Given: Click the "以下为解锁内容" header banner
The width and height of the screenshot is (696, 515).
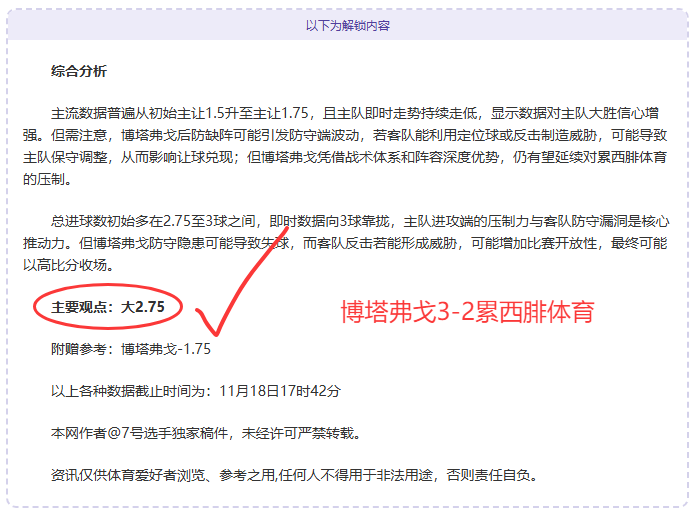Looking at the screenshot, I should (x=347, y=26).
